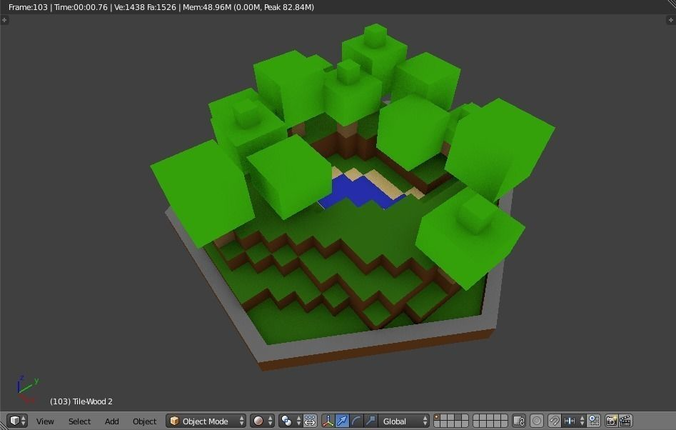Click the proportional editing circle icon
676x430 pixels.
pos(537,421)
